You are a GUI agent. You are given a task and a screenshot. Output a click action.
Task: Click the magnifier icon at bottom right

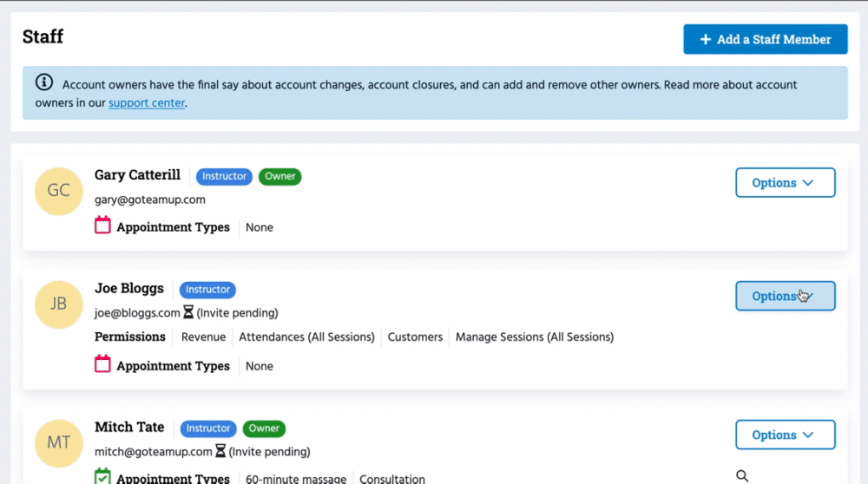click(742, 475)
